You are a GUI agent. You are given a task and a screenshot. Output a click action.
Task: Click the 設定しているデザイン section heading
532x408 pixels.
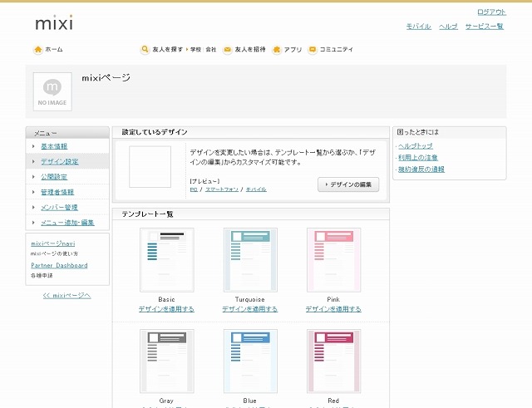click(155, 132)
